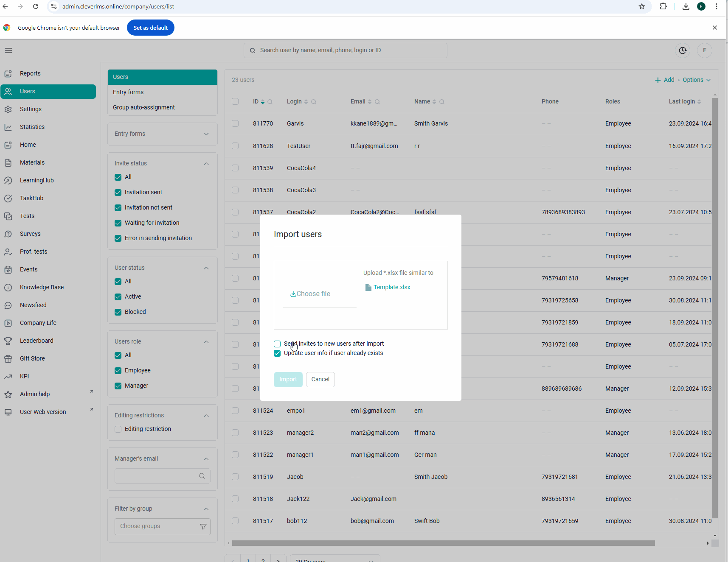This screenshot has height=562, width=728.
Task: Open the history clock icon in header
Action: 683,50
